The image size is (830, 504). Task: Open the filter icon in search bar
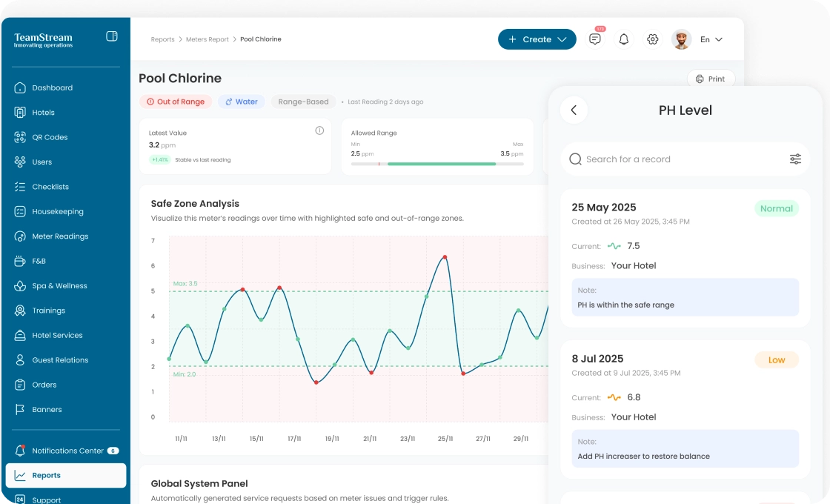click(x=795, y=159)
